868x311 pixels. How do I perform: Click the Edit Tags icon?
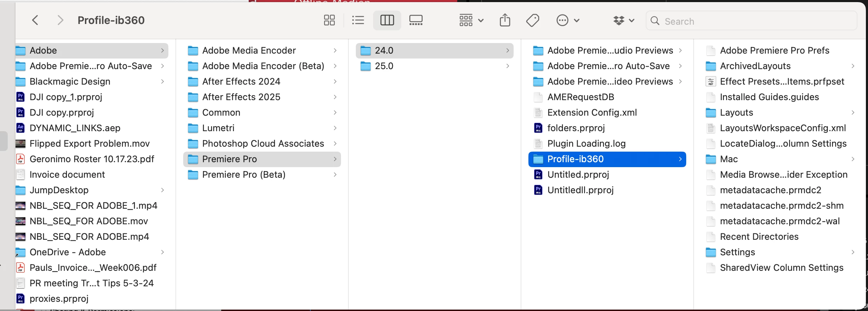point(533,20)
